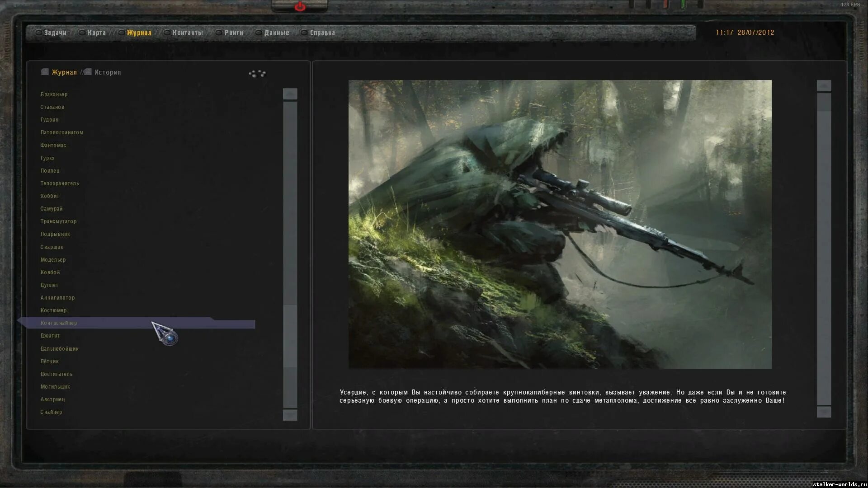Select the Гудвин entry
The image size is (868, 488).
click(49, 120)
